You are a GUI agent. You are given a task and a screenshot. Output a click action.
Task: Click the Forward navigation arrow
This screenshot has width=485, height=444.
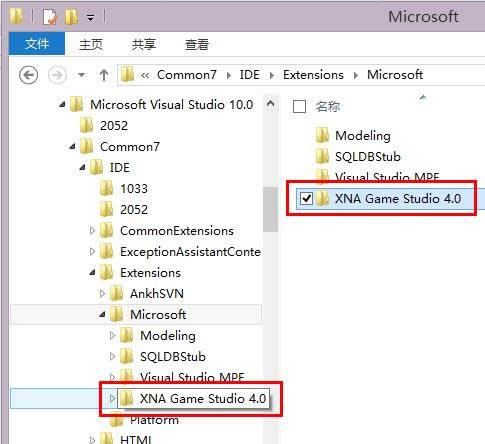coord(57,75)
